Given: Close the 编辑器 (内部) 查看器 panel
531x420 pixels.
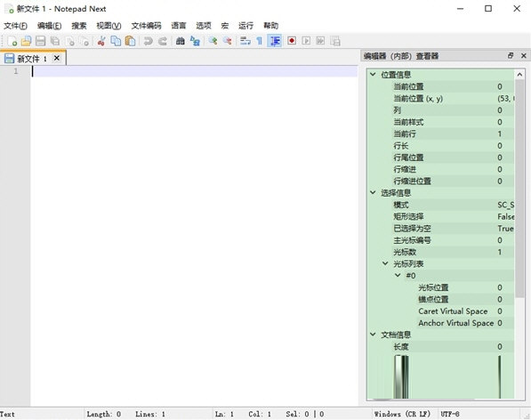Looking at the screenshot, I should click(x=524, y=55).
